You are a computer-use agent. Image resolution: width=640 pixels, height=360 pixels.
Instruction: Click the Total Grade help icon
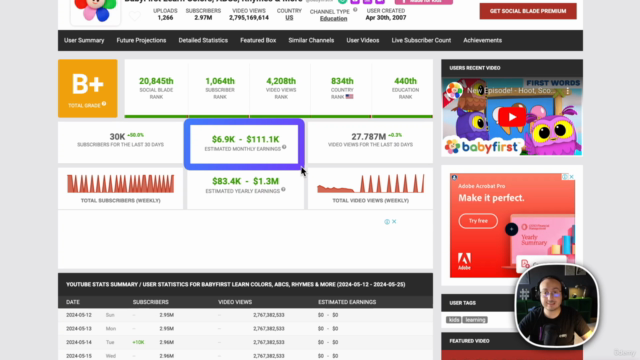(x=104, y=104)
